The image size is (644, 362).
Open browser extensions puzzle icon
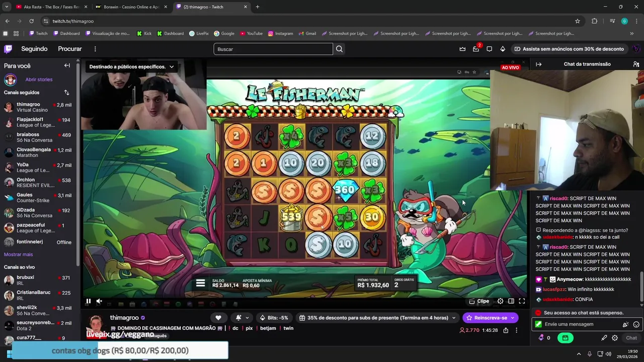pyautogui.click(x=595, y=21)
